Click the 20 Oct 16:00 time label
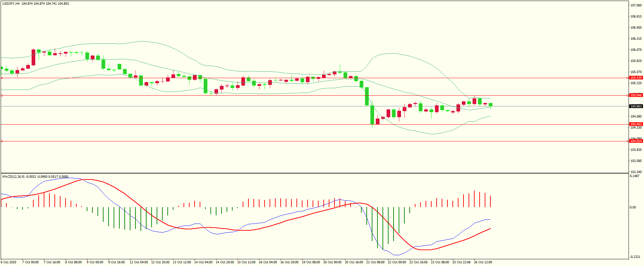 coord(354,262)
